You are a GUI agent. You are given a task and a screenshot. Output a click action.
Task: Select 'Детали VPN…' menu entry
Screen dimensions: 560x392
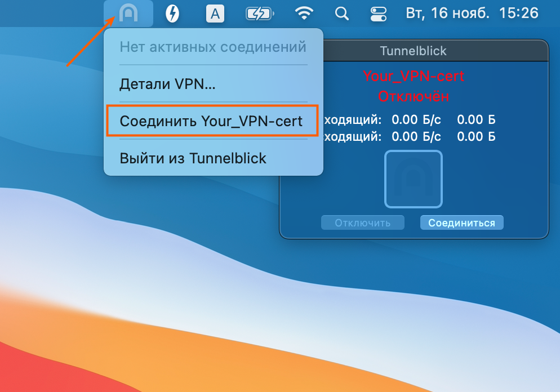(x=167, y=84)
